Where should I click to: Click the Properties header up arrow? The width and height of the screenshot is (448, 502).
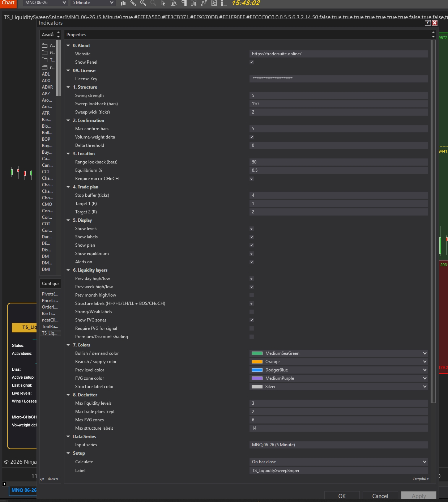[x=433, y=33]
